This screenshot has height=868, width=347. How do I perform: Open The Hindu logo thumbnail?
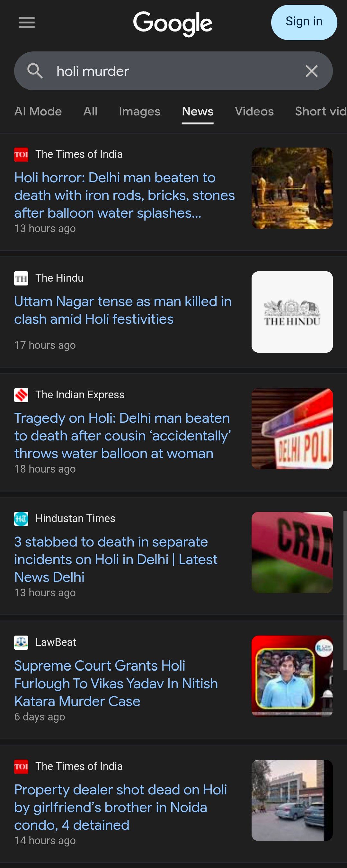(292, 312)
